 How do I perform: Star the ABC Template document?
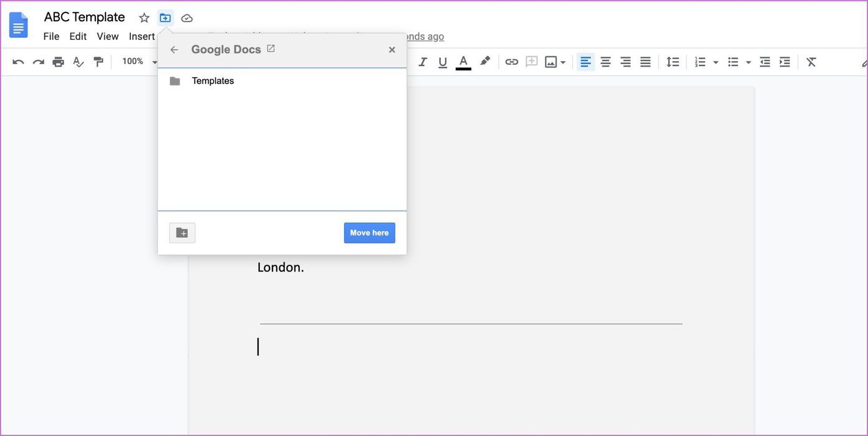[x=144, y=18]
